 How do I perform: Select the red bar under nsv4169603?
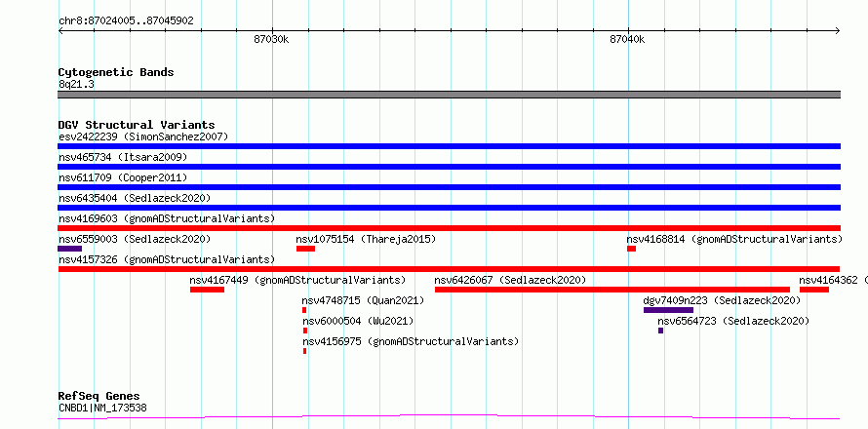pyautogui.click(x=449, y=228)
